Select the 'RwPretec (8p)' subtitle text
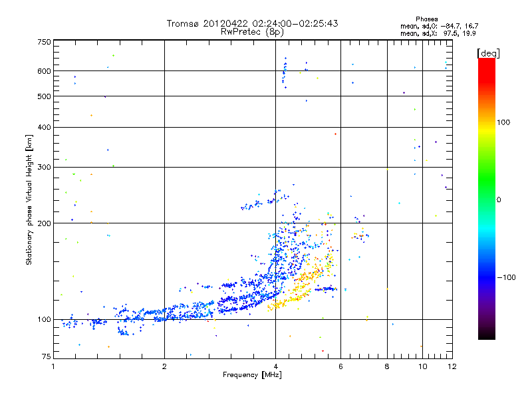The width and height of the screenshot is (532, 399). 252,32
